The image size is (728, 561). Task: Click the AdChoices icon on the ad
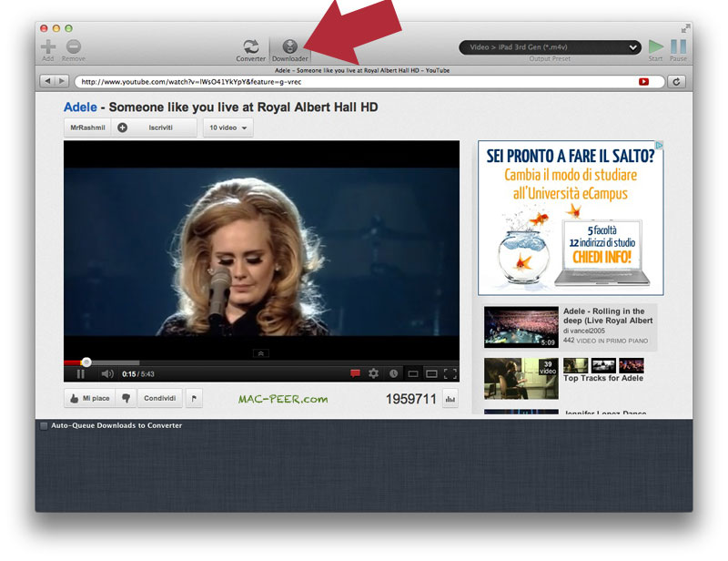click(659, 145)
